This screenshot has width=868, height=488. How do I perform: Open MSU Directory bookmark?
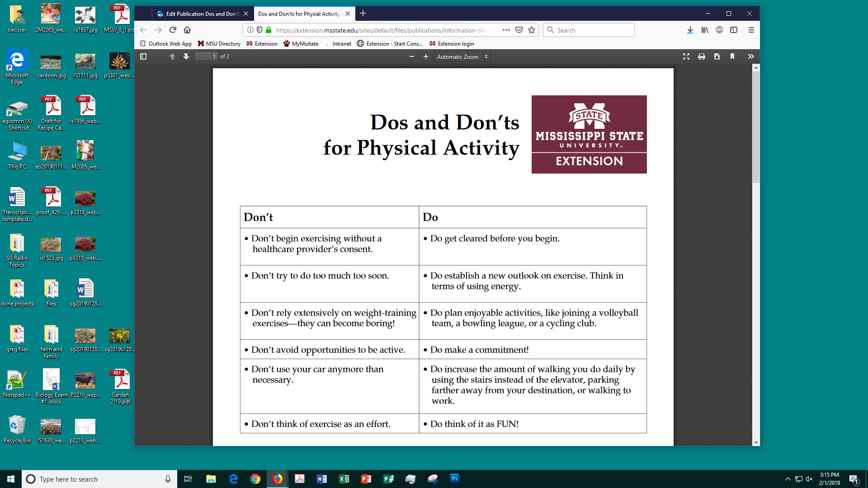[x=219, y=44]
